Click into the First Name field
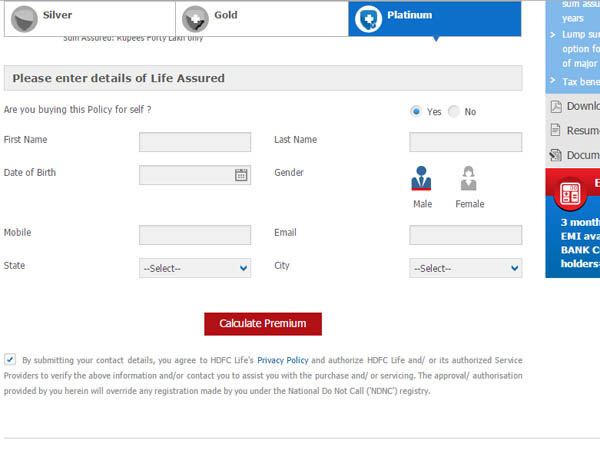Image resolution: width=600 pixels, height=450 pixels. tap(195, 142)
